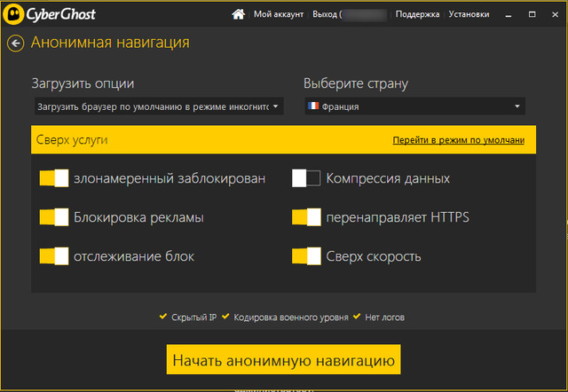
Task: Switch off перенаправляет HTTPS toggle
Action: pos(306,217)
